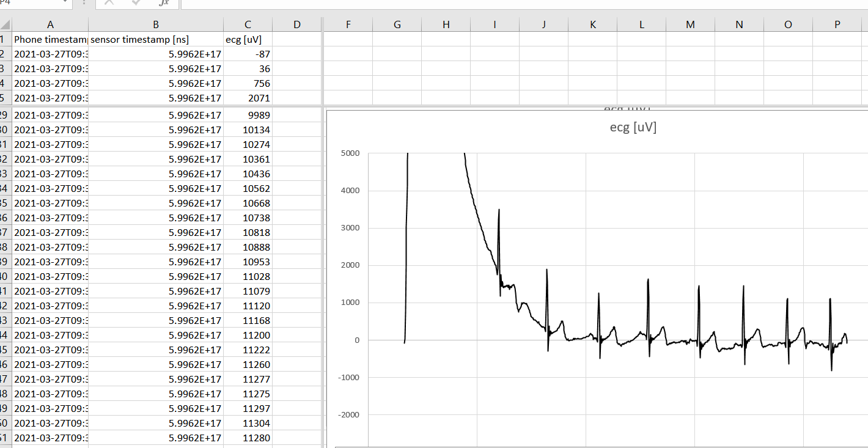Select column P by clicking its header
Image resolution: width=868 pixels, height=448 pixels.
tap(837, 24)
